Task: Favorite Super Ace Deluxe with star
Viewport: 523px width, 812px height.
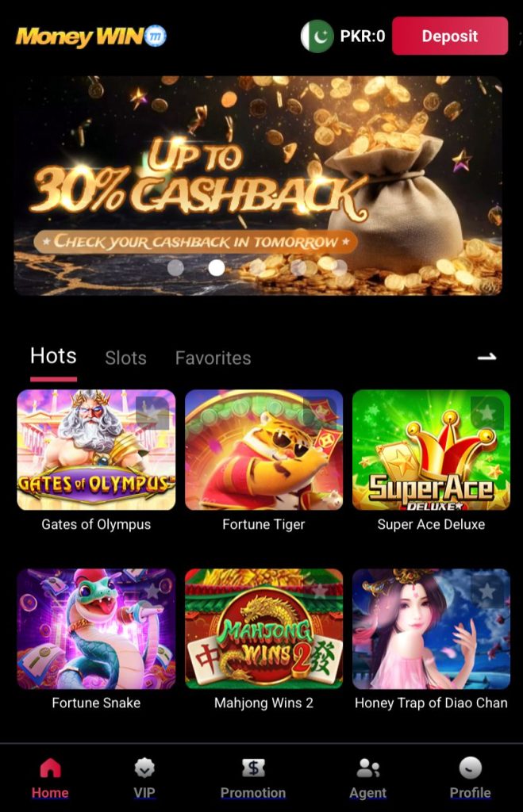Action: click(486, 412)
